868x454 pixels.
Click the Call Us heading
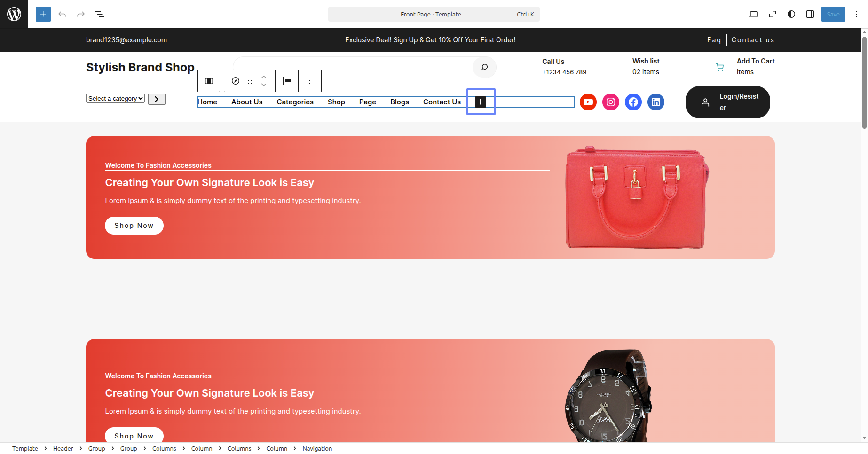pyautogui.click(x=553, y=62)
